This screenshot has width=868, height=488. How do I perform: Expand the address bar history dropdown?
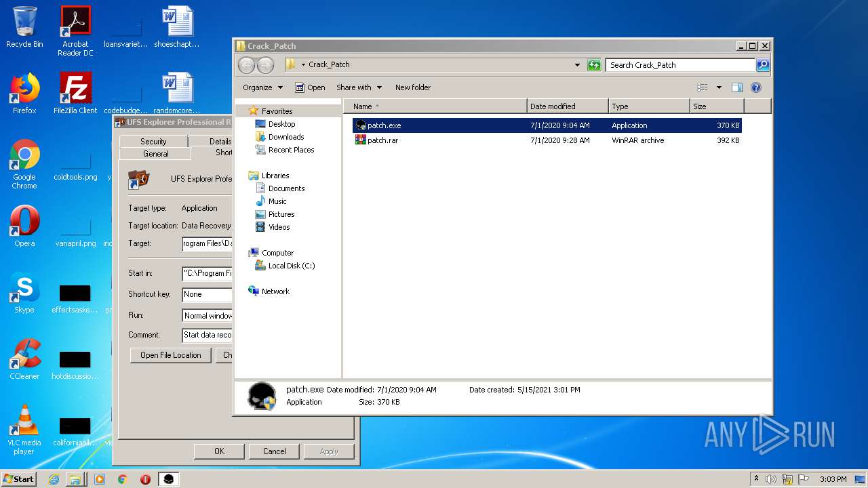[577, 65]
